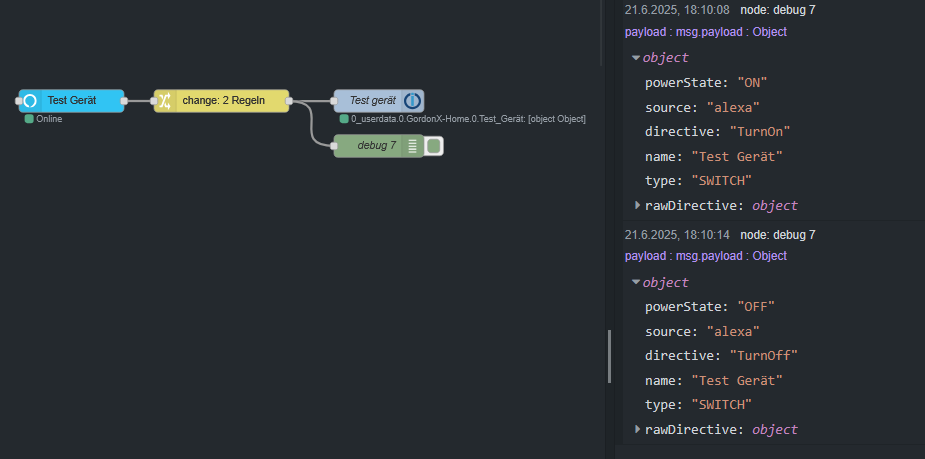Viewport: 925px width, 459px height.
Task: Click the list icon on debug 7 node
Action: click(x=413, y=146)
